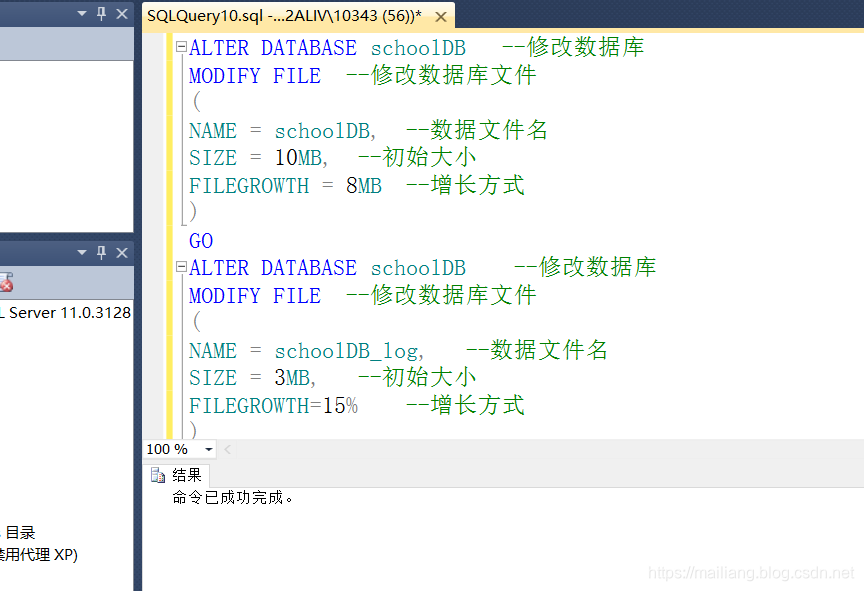Click the 8MB filegrowth value

pyautogui.click(x=364, y=186)
